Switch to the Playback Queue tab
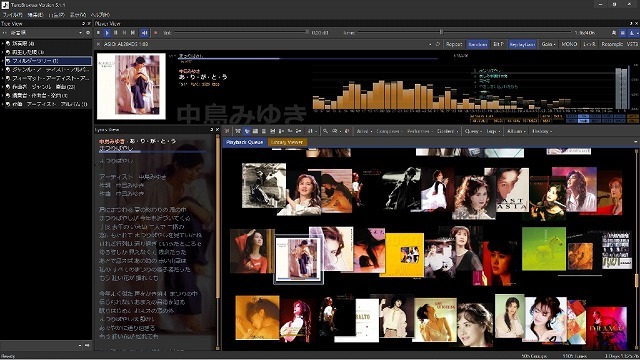This screenshot has height=360, width=640. click(244, 142)
